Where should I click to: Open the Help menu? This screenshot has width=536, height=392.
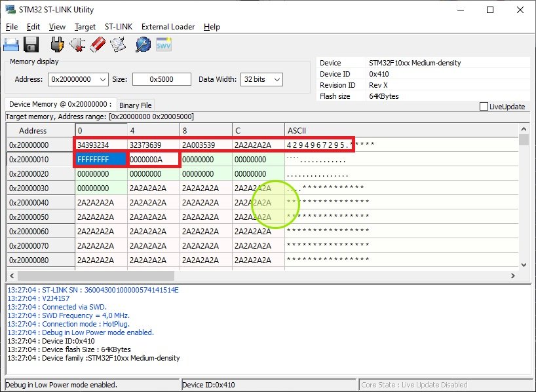[x=212, y=27]
